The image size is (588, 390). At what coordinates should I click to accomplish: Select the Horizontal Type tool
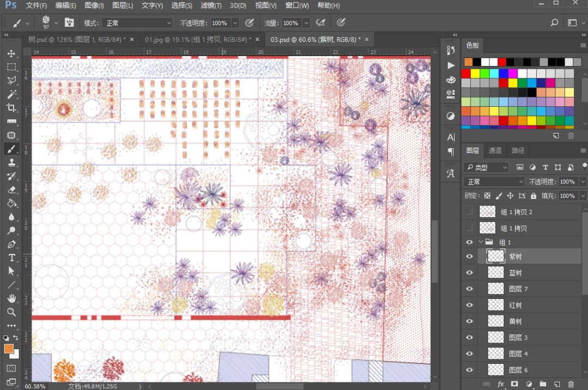(x=11, y=258)
